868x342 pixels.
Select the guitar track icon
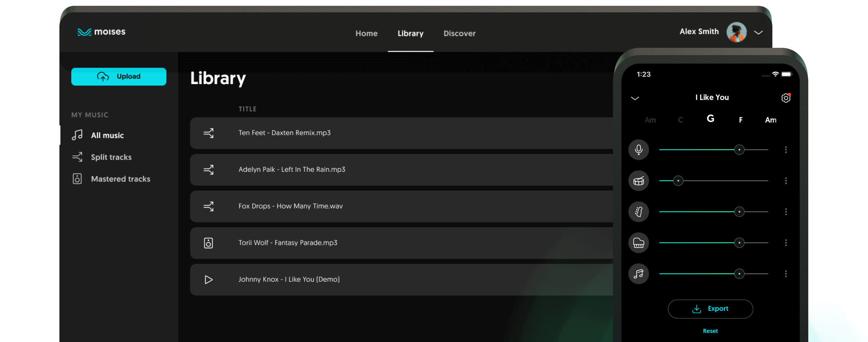638,212
